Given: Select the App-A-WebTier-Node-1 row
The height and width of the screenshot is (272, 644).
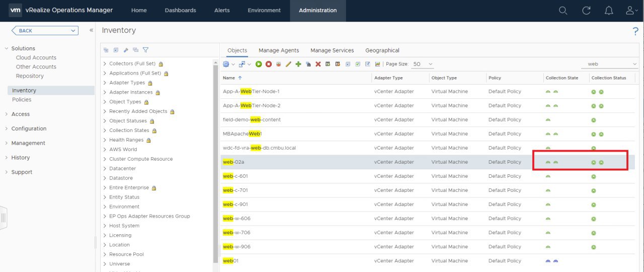Looking at the screenshot, I should click(x=427, y=92).
